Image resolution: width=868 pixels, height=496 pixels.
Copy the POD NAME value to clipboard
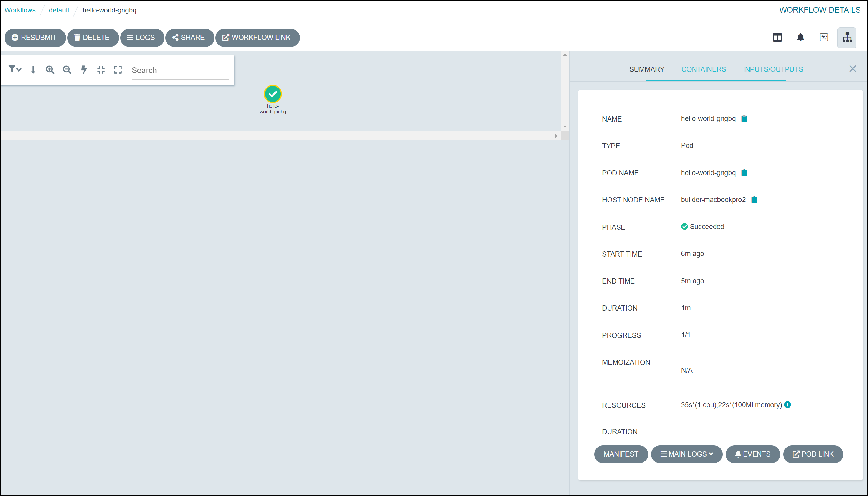click(x=744, y=173)
